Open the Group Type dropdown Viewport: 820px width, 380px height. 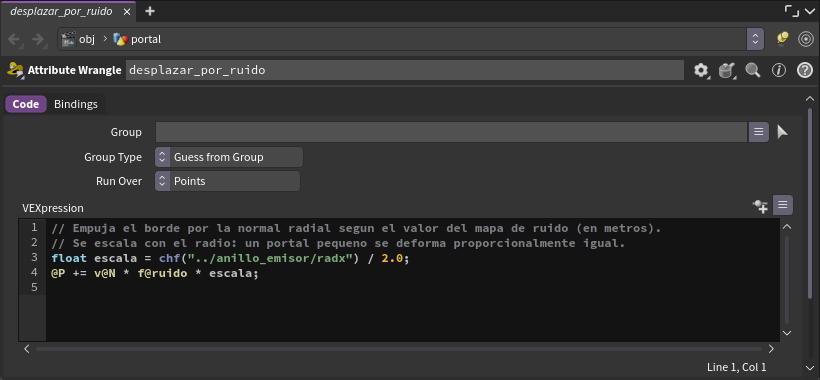(x=229, y=157)
